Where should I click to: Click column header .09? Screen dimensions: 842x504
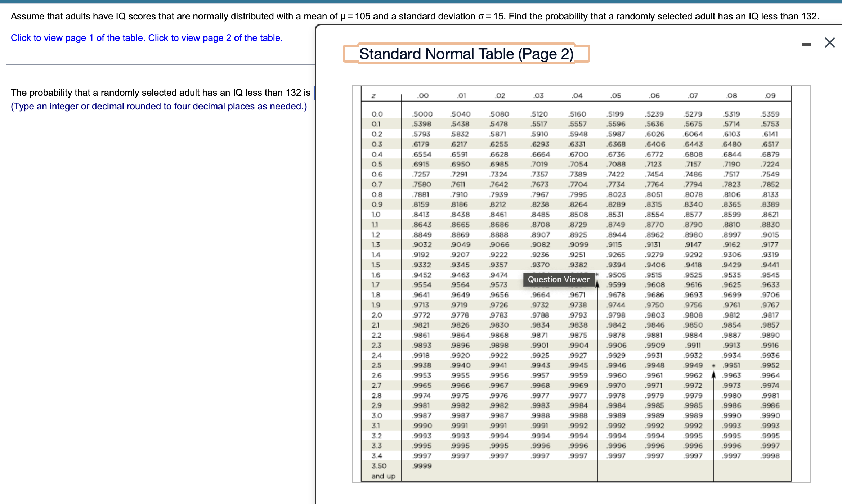[770, 95]
